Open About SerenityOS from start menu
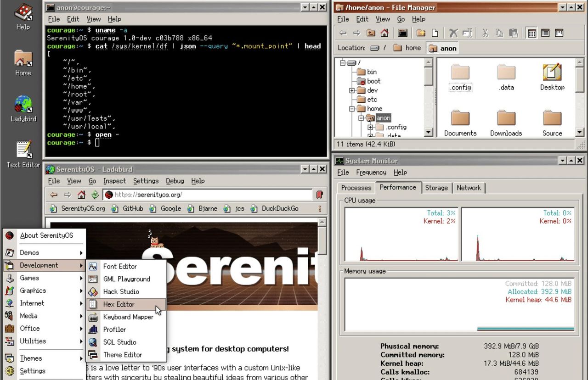 pos(44,235)
